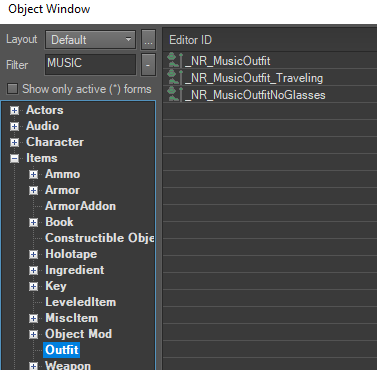Click the outfit icon beside _NR_MusicOutfit_Traveling
377x370 pixels.
[x=175, y=77]
